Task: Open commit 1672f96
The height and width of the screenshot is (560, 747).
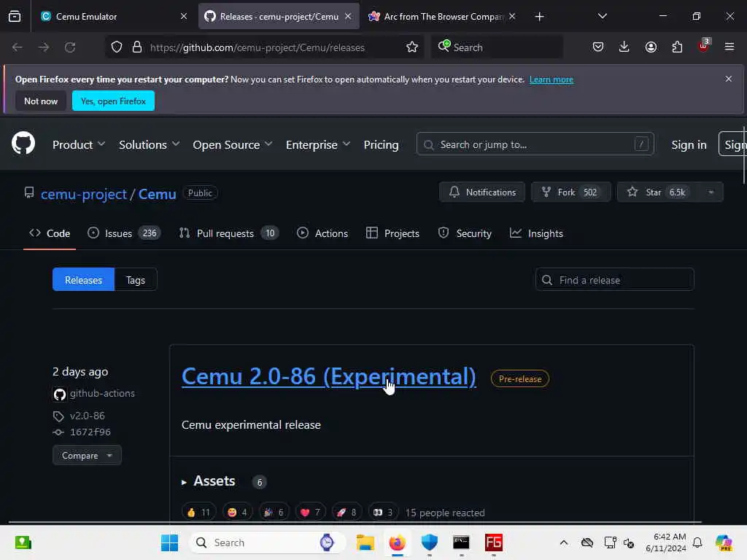Action: (x=90, y=432)
